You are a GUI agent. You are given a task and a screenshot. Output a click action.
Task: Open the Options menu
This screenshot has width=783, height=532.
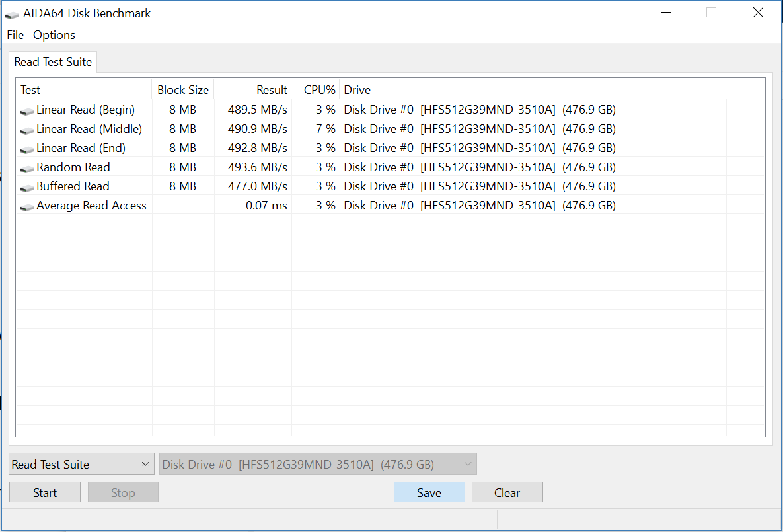tap(54, 35)
